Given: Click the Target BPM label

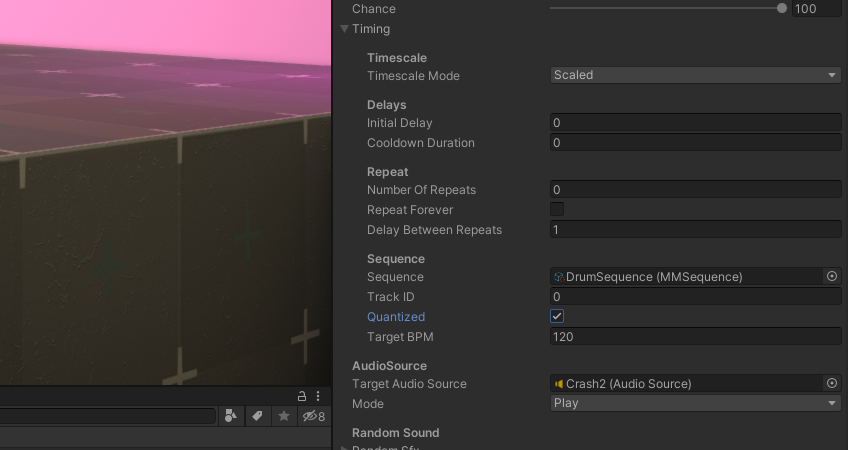Looking at the screenshot, I should [x=400, y=337].
